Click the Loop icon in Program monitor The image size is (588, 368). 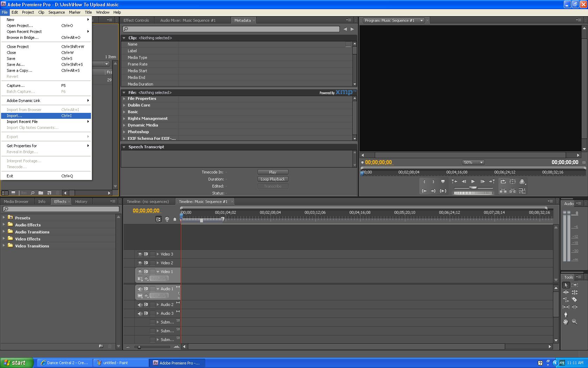coord(503,182)
